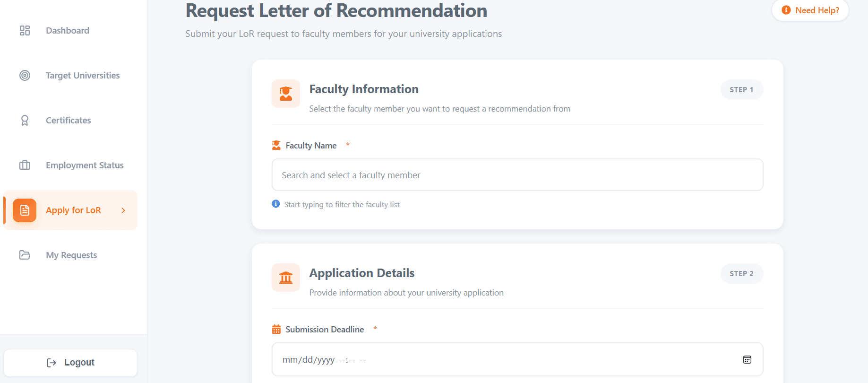868x383 pixels.
Task: Open Employment Status in the sidebar
Action: click(85, 165)
